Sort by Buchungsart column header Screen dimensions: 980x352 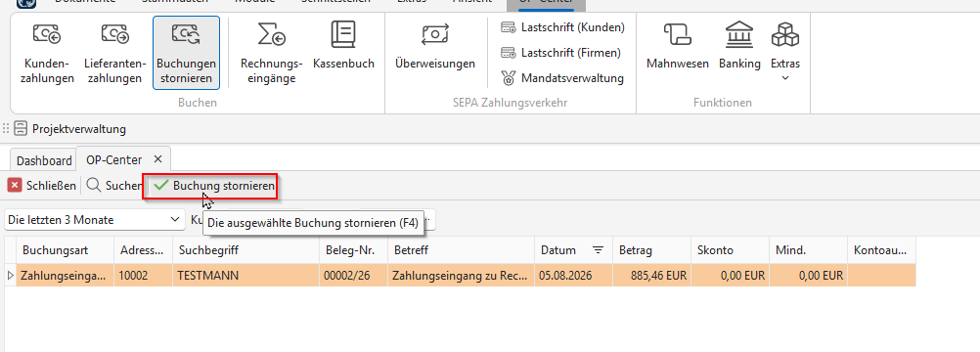click(65, 250)
